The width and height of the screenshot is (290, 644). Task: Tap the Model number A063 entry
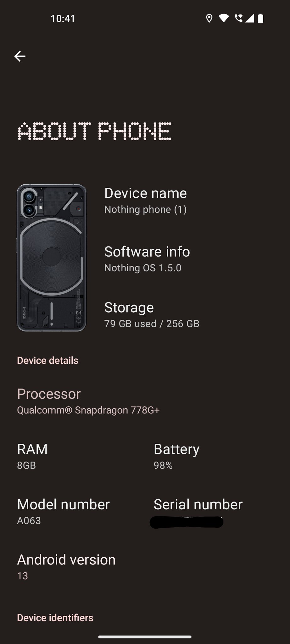(x=63, y=511)
